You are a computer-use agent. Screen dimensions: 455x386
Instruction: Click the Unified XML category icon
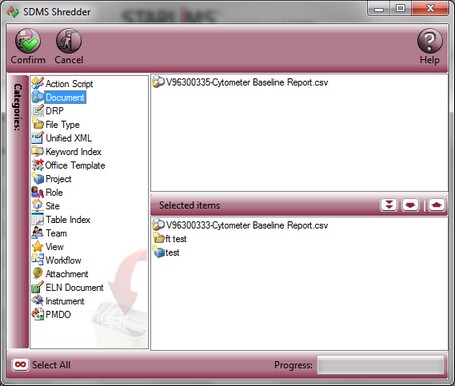[38, 138]
